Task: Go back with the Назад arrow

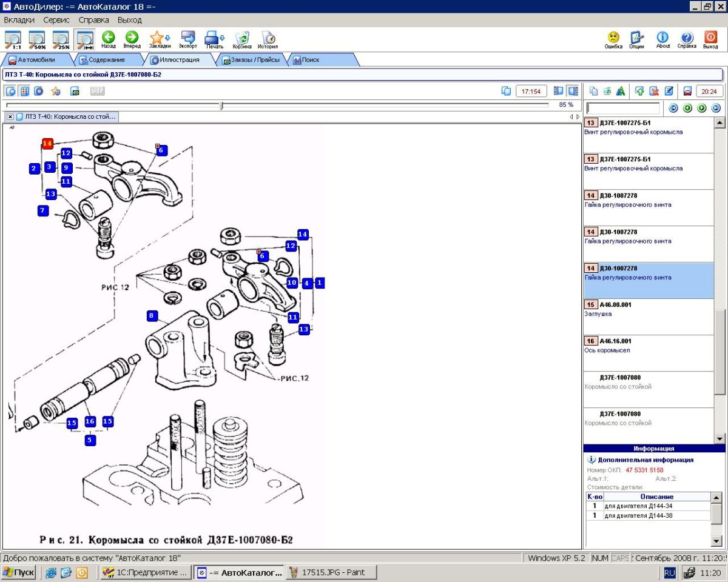Action: pos(109,39)
